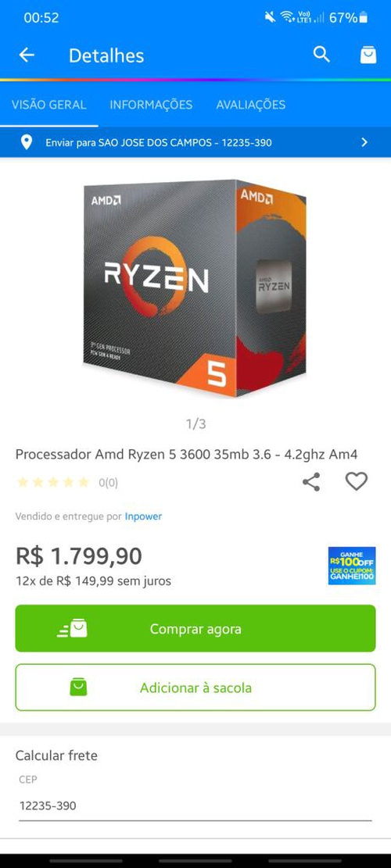Image resolution: width=391 pixels, height=868 pixels.
Task: Select the VISÃO GERAL tab
Action: (x=49, y=105)
